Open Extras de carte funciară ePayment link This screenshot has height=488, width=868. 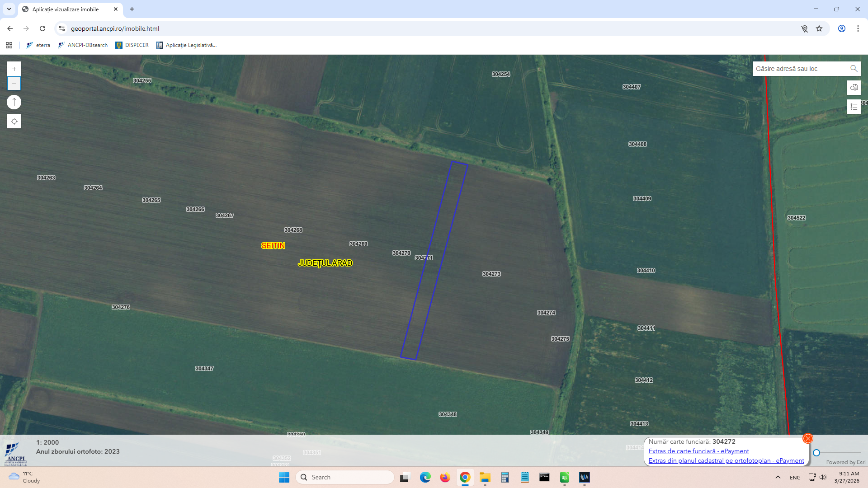coord(698,451)
